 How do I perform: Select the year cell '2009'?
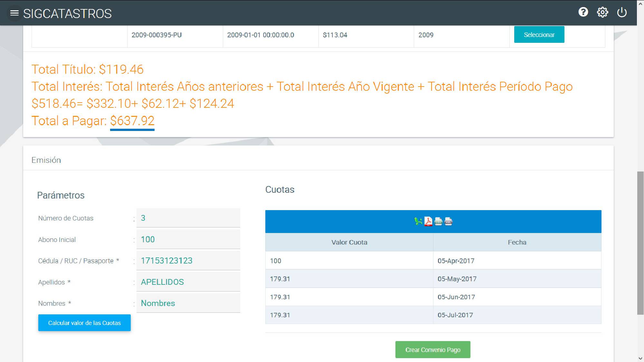point(461,35)
